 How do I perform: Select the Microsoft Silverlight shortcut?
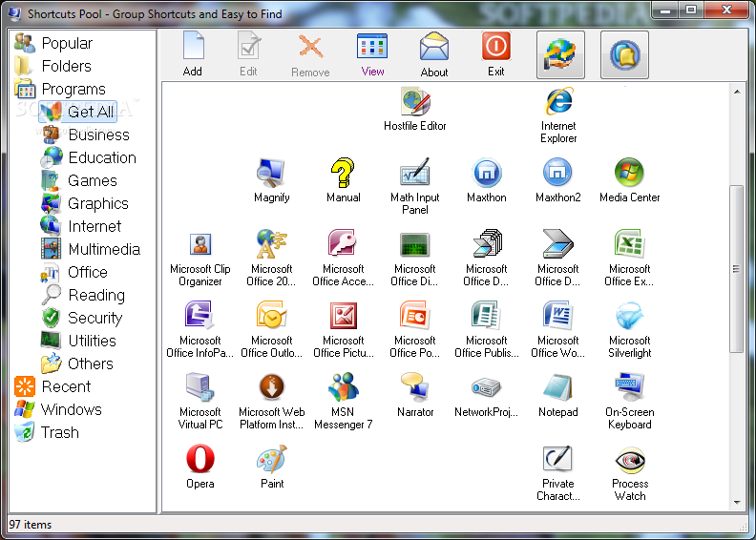(x=630, y=330)
